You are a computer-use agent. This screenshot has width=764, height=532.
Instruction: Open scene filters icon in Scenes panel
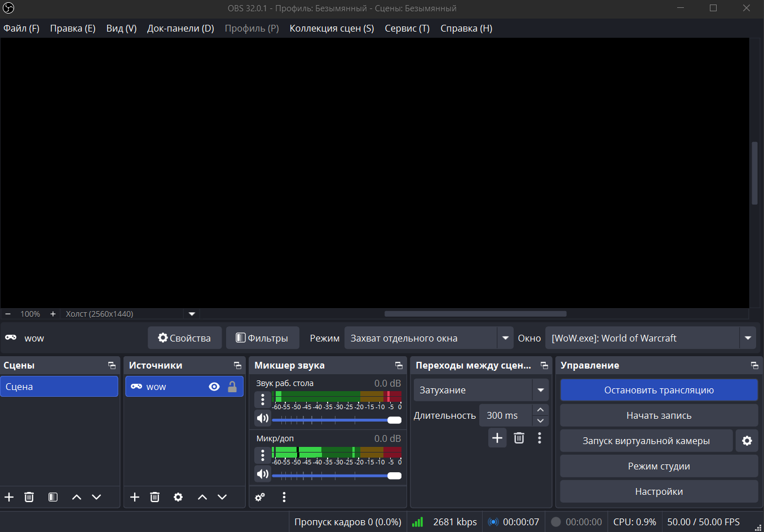pos(53,497)
